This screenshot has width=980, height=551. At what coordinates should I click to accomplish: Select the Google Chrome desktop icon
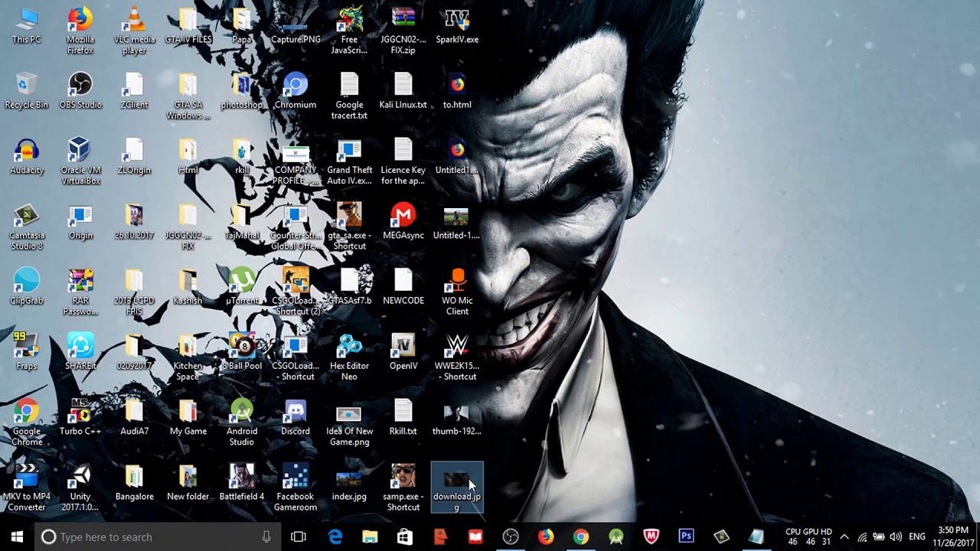pyautogui.click(x=27, y=422)
